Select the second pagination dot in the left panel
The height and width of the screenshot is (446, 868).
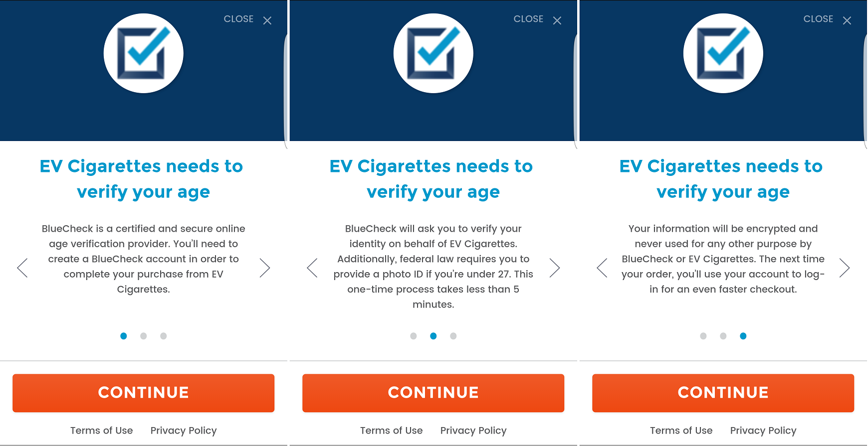tap(143, 336)
